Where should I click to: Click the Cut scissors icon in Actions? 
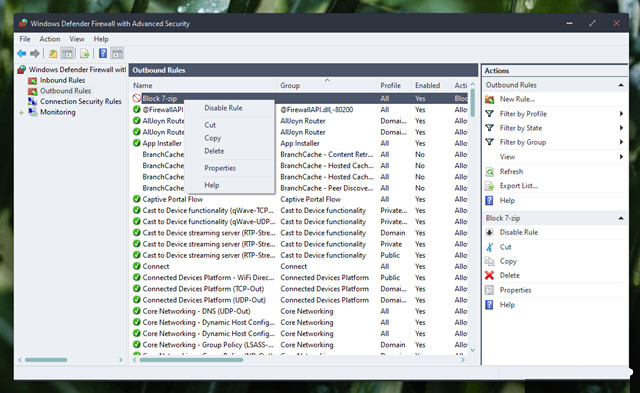pos(489,247)
